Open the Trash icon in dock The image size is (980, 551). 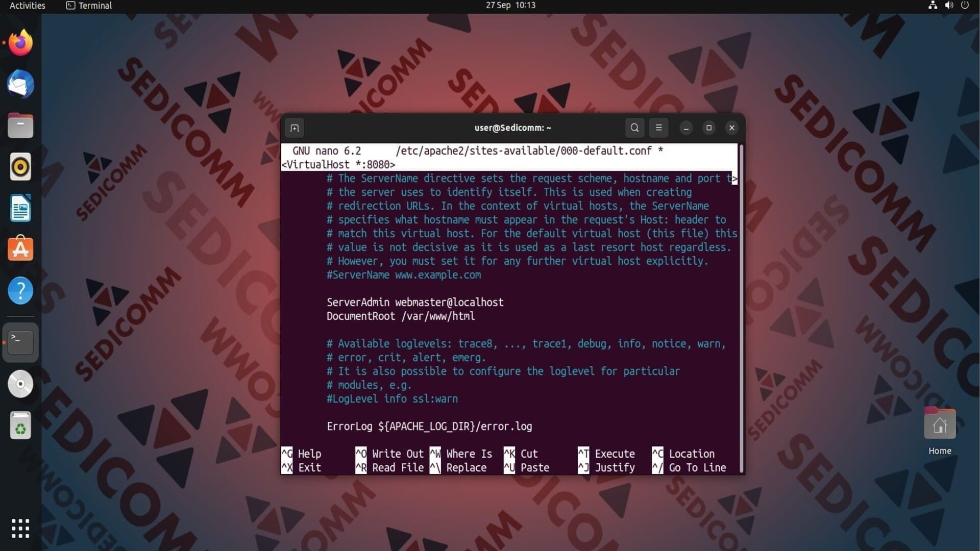pyautogui.click(x=20, y=425)
